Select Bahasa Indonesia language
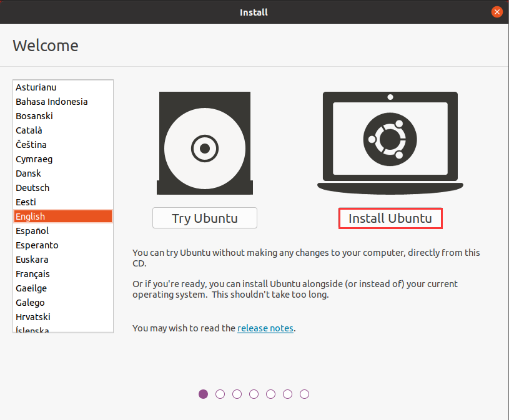This screenshot has width=509, height=420. coord(52,102)
